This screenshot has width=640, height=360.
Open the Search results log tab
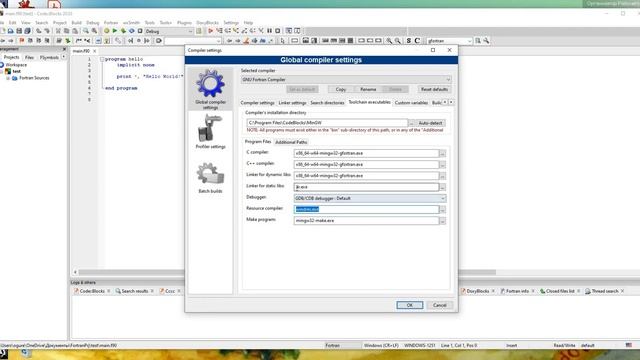pyautogui.click(x=134, y=291)
